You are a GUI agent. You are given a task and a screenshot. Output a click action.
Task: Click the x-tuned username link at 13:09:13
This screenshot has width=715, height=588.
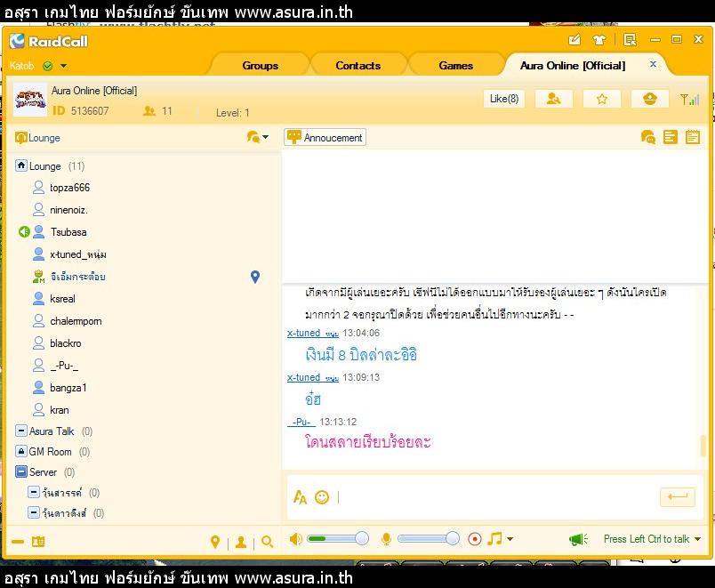tap(313, 378)
